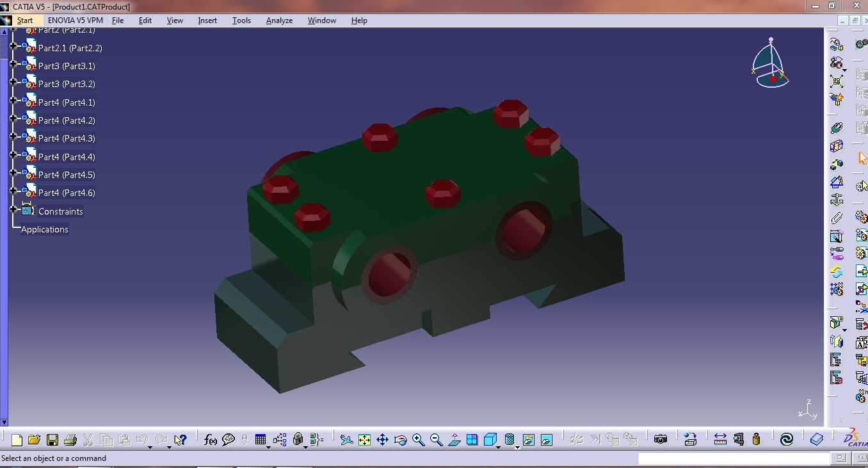
Task: Click the Select arrow tool in right toolbar
Action: [x=862, y=157]
